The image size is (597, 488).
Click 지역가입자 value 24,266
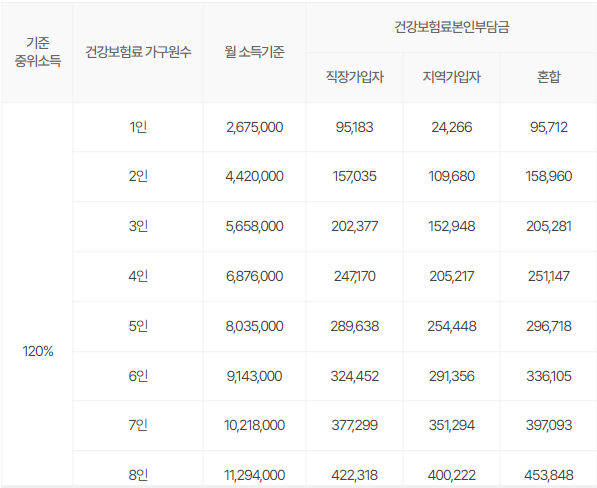tap(452, 127)
